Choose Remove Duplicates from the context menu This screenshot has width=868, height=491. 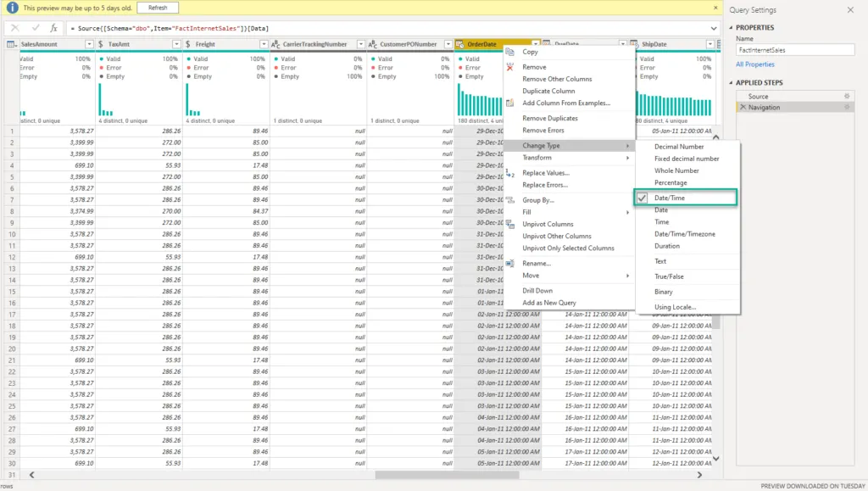pos(550,119)
